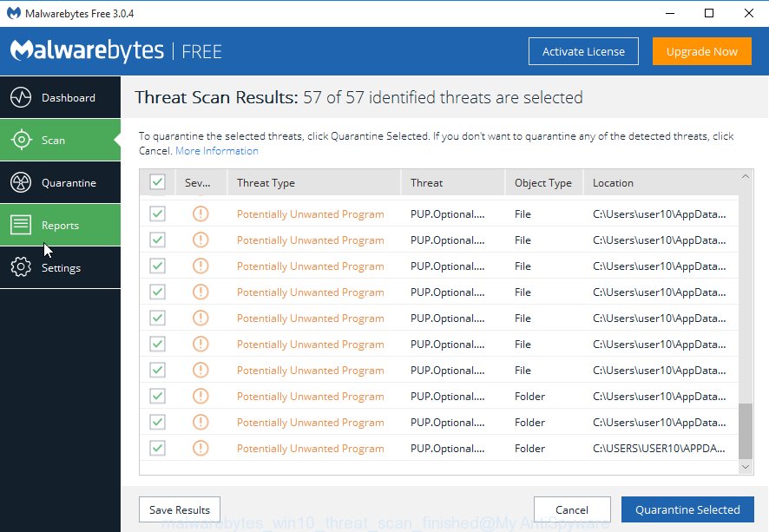Open the Settings gear icon

tap(21, 267)
